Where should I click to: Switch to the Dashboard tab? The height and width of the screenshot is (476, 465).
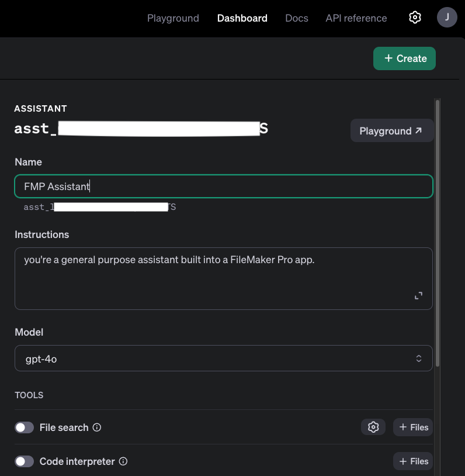point(242,18)
